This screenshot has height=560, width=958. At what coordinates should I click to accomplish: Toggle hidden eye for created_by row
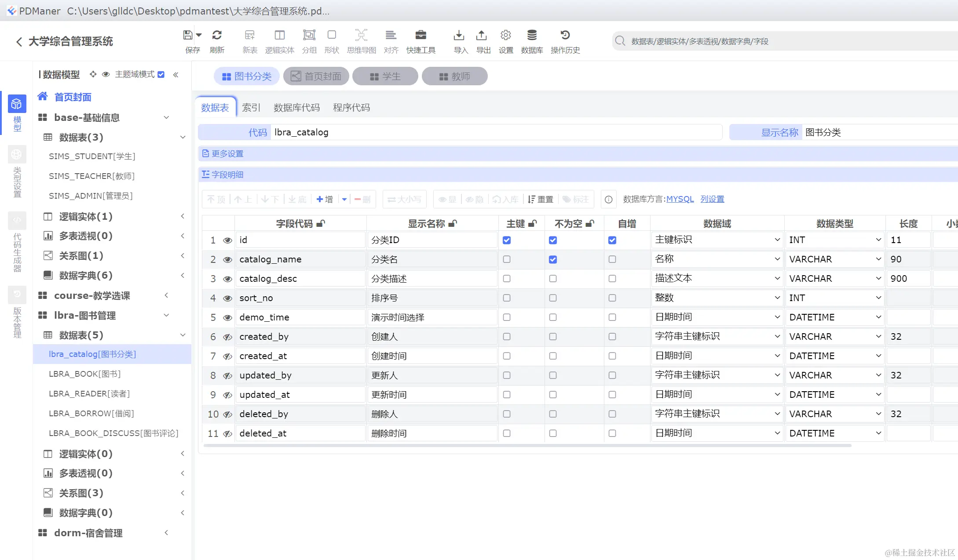[x=227, y=337]
